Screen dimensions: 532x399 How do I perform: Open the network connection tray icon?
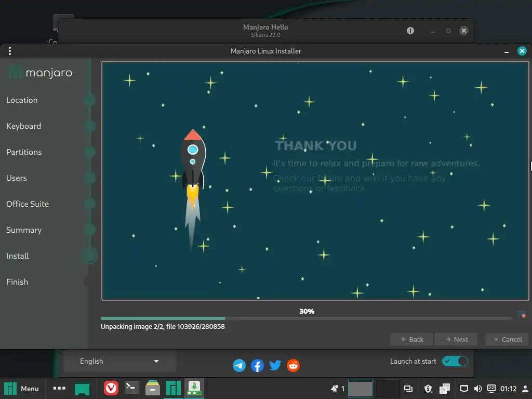[x=464, y=389]
